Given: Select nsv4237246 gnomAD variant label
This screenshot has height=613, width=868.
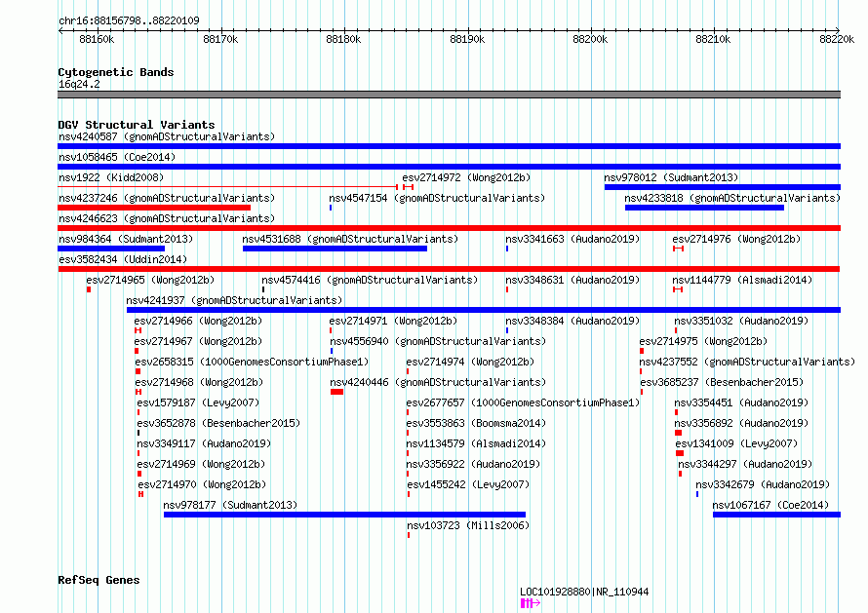Looking at the screenshot, I should [167, 198].
